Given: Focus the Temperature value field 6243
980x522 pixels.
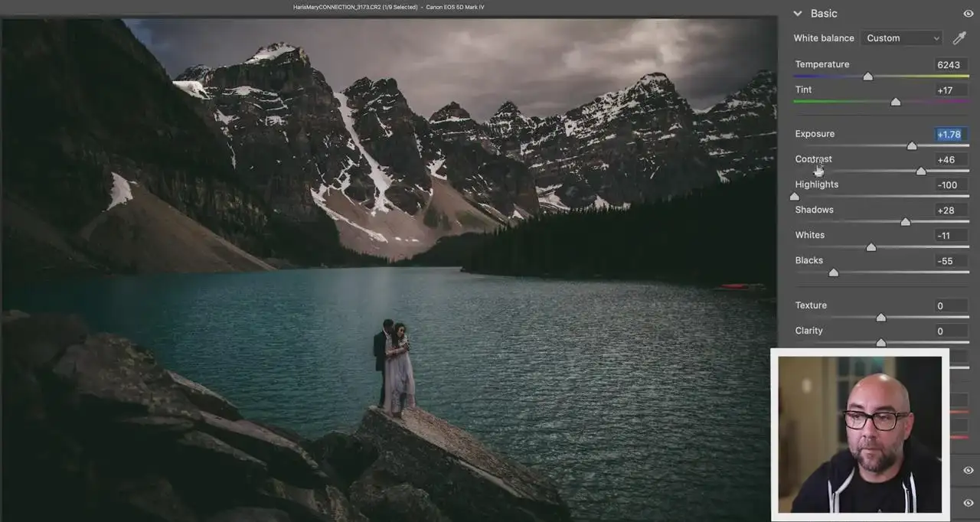Looking at the screenshot, I should 952,65.
